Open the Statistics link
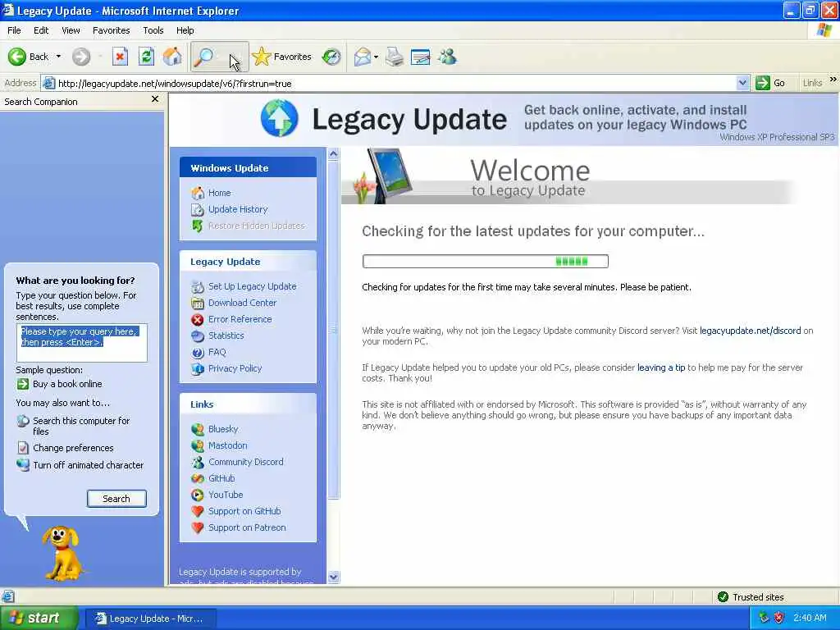Viewport: 840px width, 630px height. point(217,336)
